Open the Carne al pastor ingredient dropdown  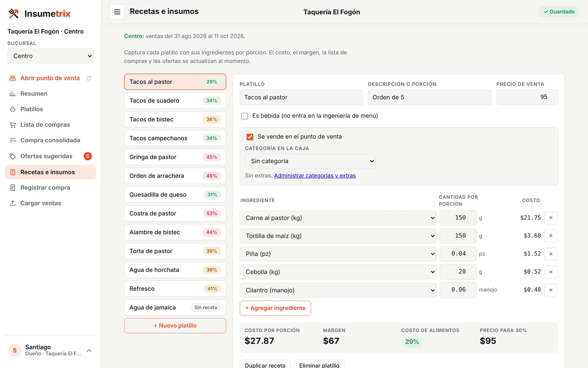[338, 218]
